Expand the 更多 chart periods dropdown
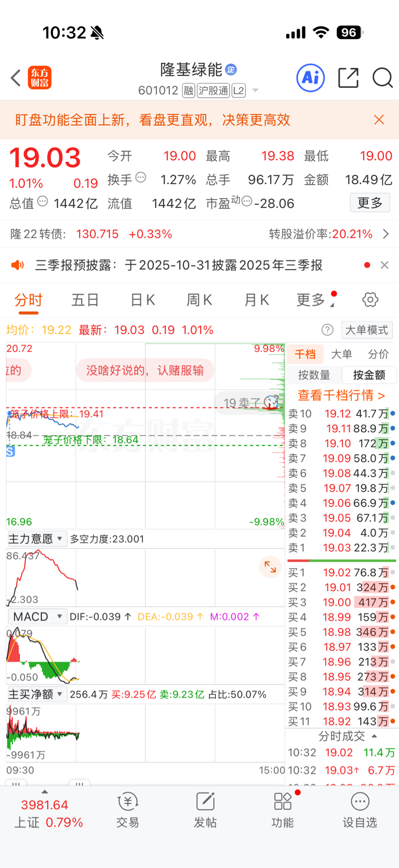 316,300
